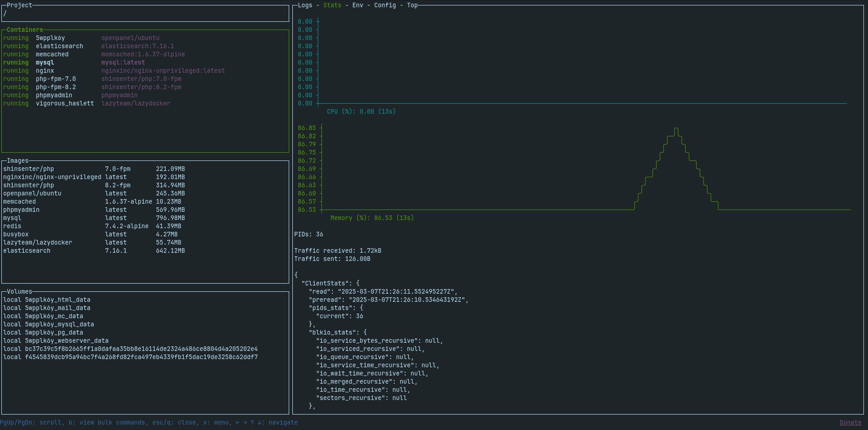Viewport: 868px width, 430px height.
Task: Switch to the Top tab
Action: click(412, 5)
